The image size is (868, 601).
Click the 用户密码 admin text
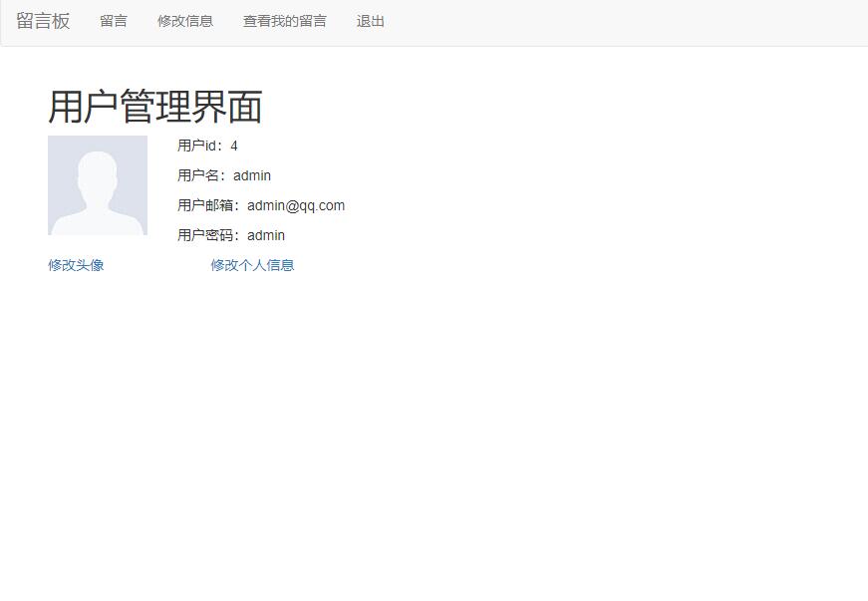[265, 235]
